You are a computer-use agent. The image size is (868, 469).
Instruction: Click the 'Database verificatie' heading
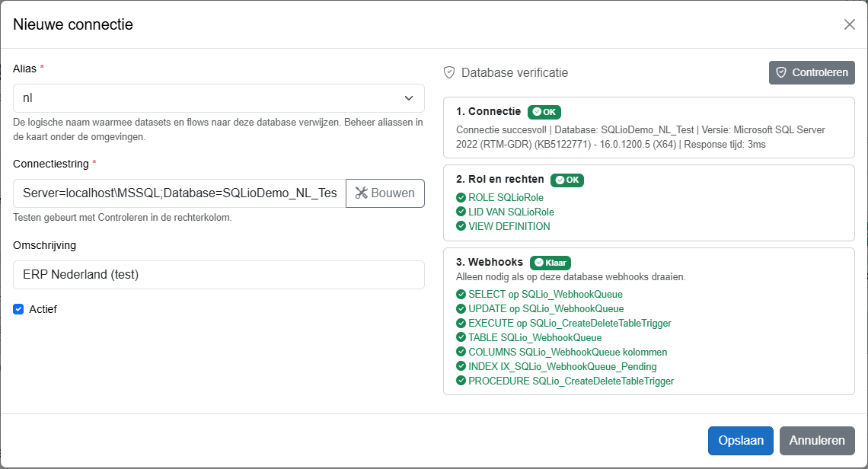click(515, 72)
